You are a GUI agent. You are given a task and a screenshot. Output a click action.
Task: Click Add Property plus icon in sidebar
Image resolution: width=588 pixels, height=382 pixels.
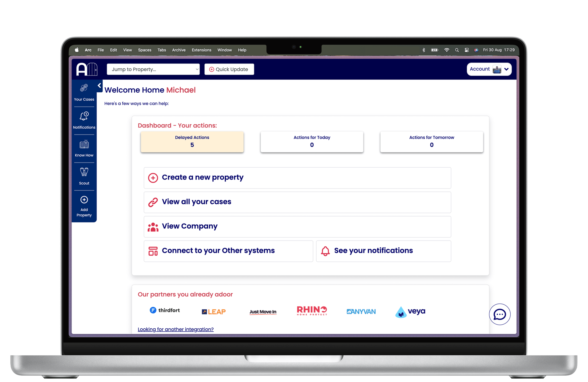[84, 200]
